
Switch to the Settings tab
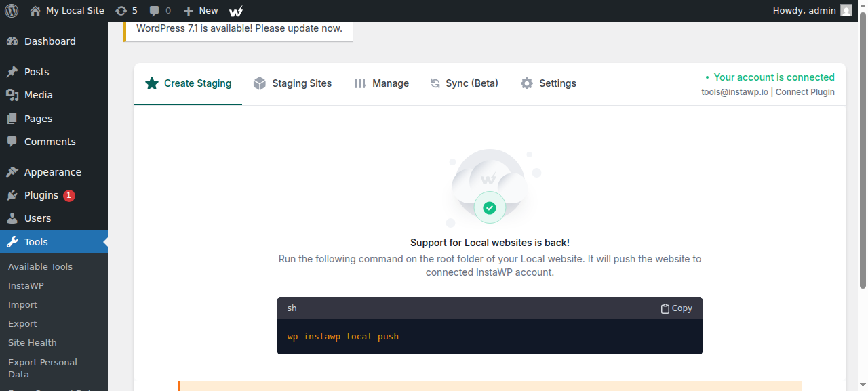(x=549, y=83)
